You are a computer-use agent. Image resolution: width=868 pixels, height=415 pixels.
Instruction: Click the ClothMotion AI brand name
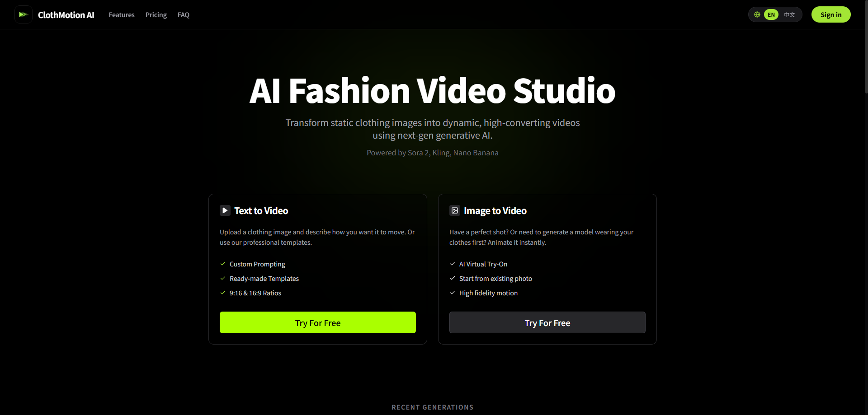coord(66,15)
